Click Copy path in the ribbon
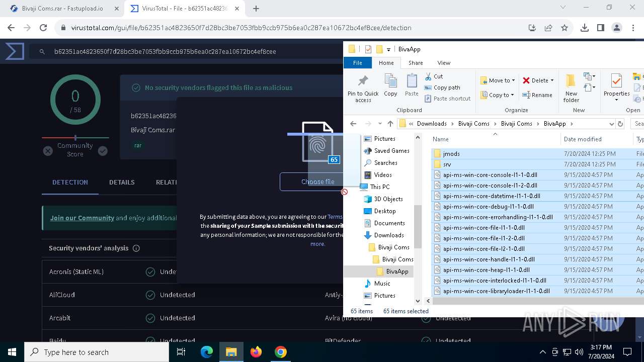Image resolution: width=644 pixels, height=362 pixels. click(442, 87)
